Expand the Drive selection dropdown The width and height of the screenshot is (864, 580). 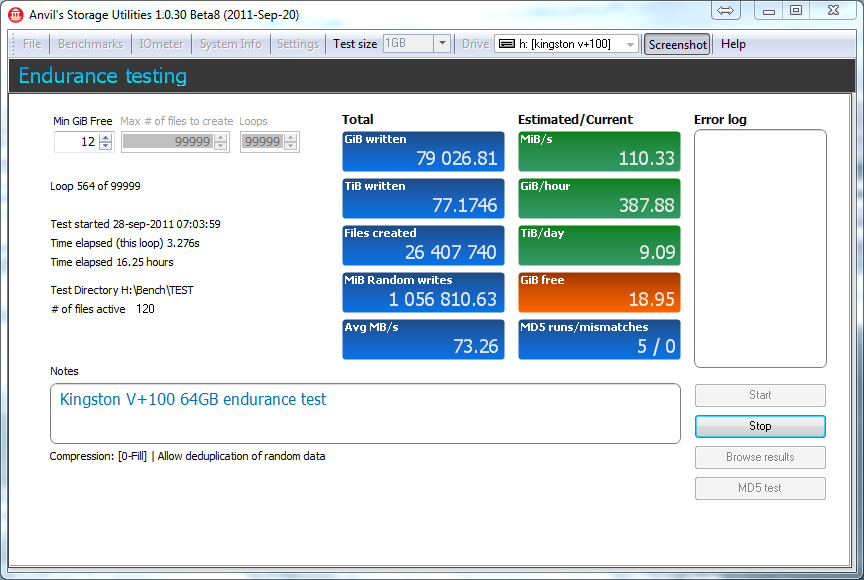(630, 44)
